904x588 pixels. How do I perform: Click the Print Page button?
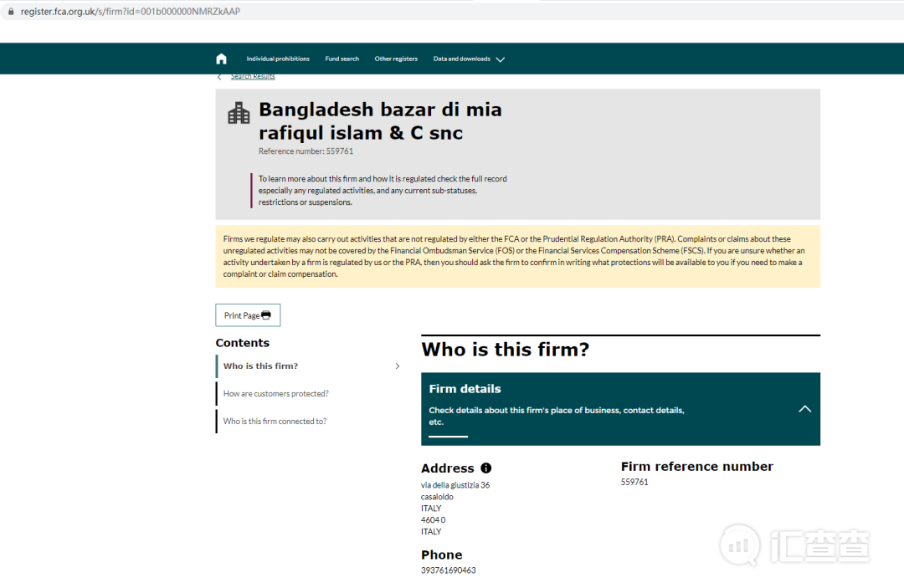(x=248, y=315)
